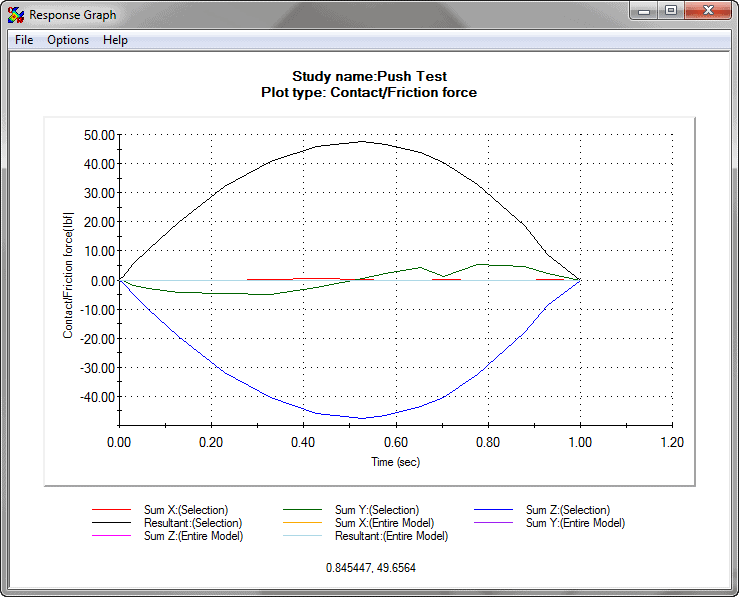Click the 50.00 Y-axis tick label
739x597 pixels.
[x=99, y=135]
